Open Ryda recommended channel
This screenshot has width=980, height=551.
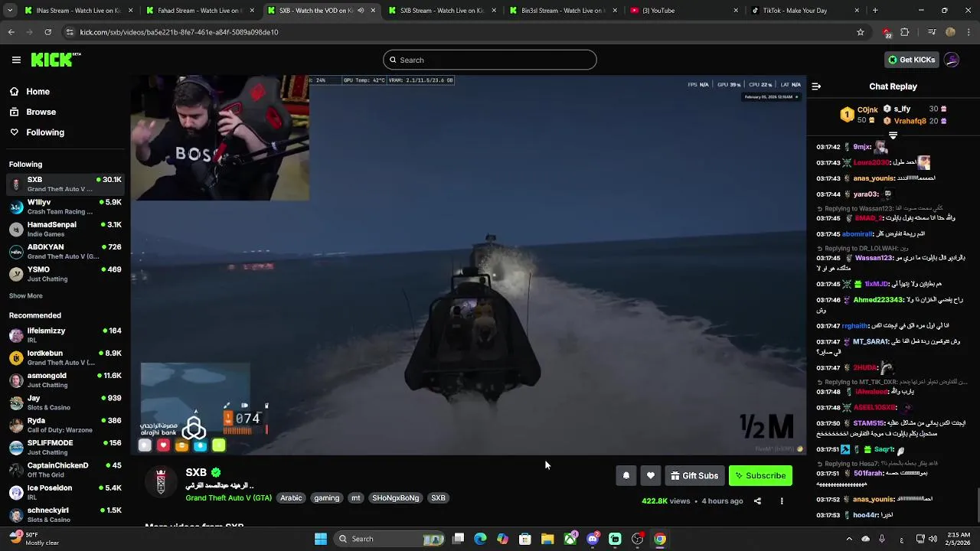coord(65,425)
